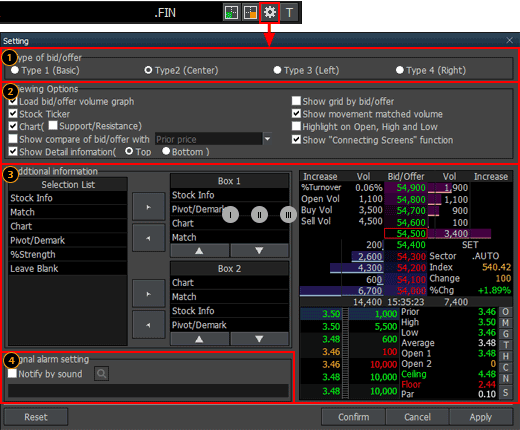Select the orange grid layout icon
Viewport: 520px width, 430px height.
(x=250, y=13)
